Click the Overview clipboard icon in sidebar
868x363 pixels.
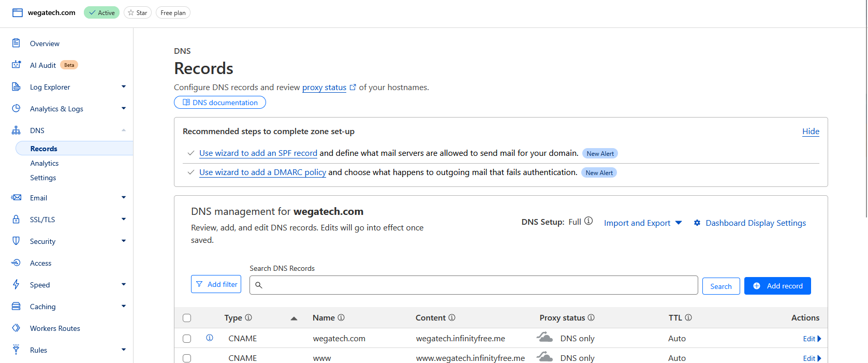click(x=16, y=43)
